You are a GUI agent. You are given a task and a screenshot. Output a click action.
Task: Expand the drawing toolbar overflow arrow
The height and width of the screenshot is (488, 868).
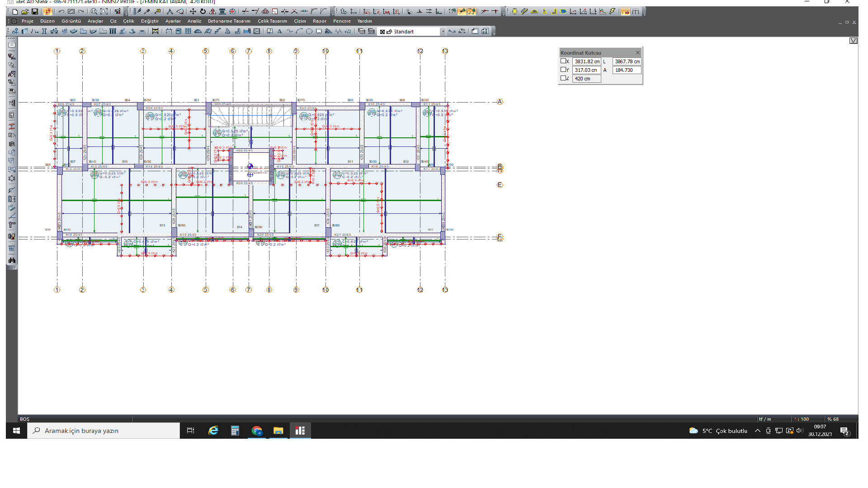coord(493,34)
